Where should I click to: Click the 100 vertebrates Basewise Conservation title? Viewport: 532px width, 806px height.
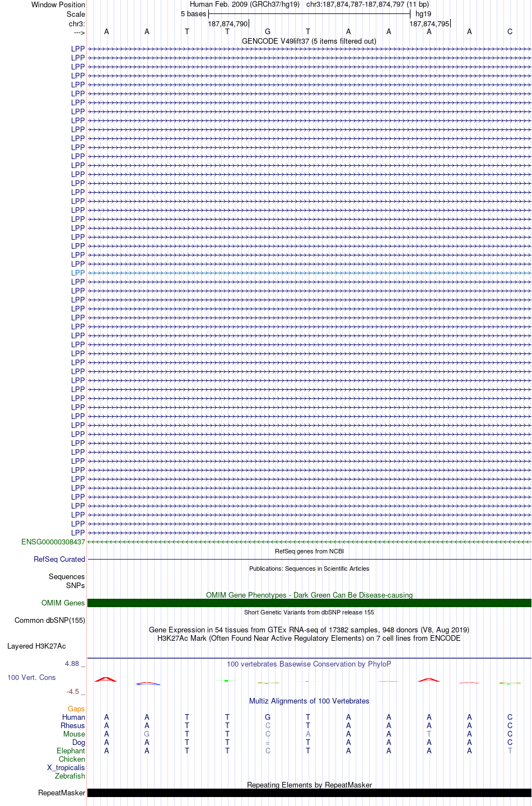tap(309, 664)
